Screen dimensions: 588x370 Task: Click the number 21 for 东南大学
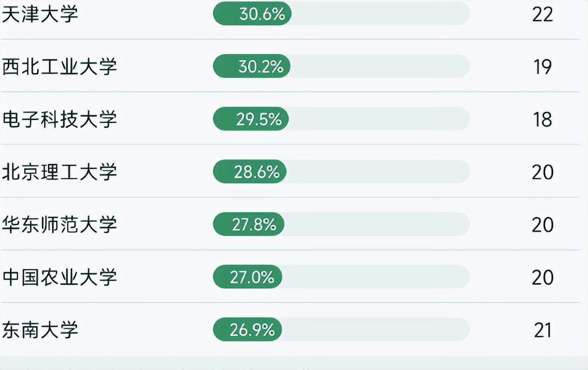(x=542, y=330)
